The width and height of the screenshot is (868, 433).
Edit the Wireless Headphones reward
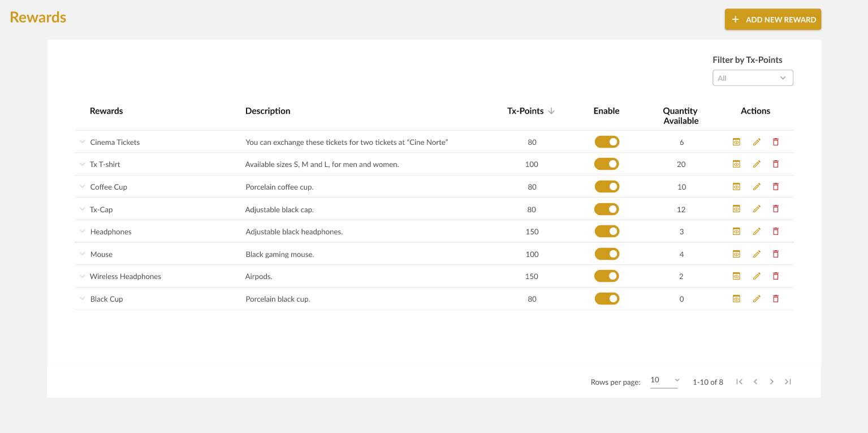[x=757, y=276]
